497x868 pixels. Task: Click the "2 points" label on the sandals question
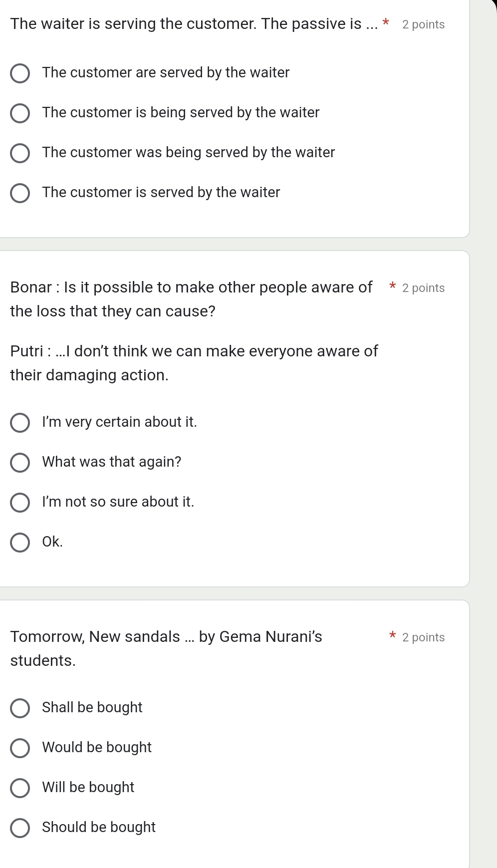tap(423, 637)
